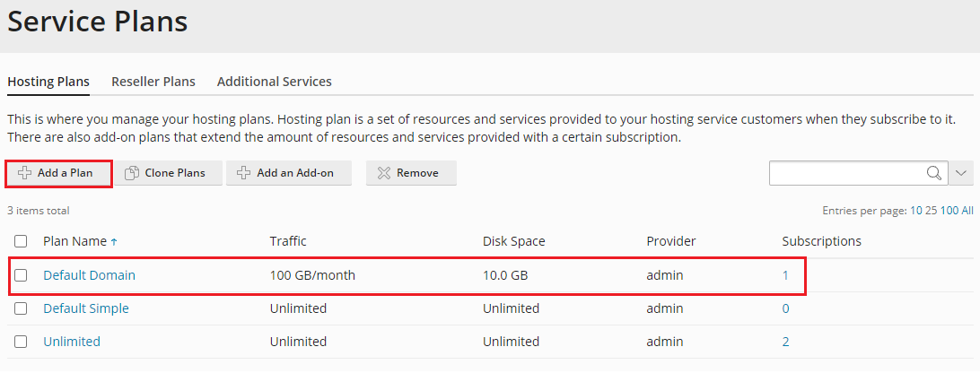Check the Default Domain plan checkbox
Screen dimensions: 980x373
coord(21,275)
